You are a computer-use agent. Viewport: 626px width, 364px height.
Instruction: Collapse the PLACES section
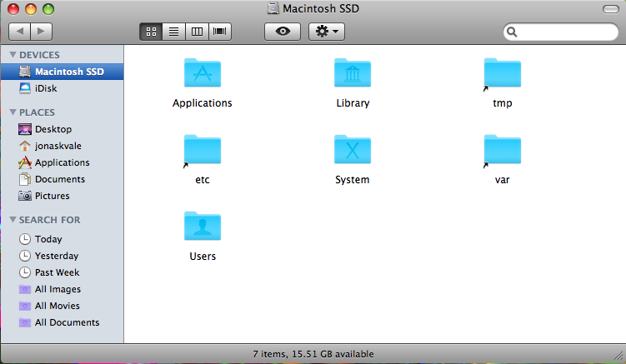pyautogui.click(x=13, y=112)
